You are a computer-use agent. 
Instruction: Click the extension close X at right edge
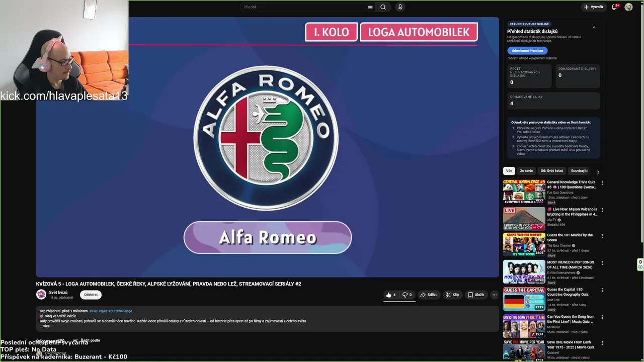pyautogui.click(x=640, y=261)
